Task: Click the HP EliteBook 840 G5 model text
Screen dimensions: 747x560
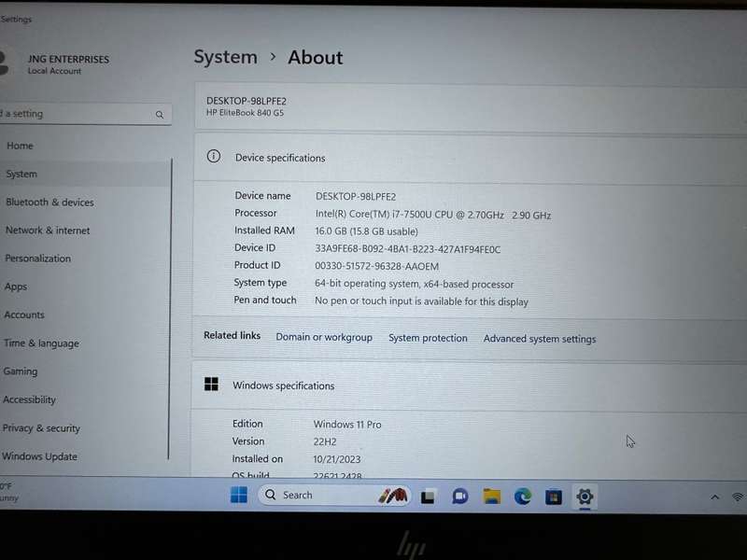Action: [x=245, y=113]
